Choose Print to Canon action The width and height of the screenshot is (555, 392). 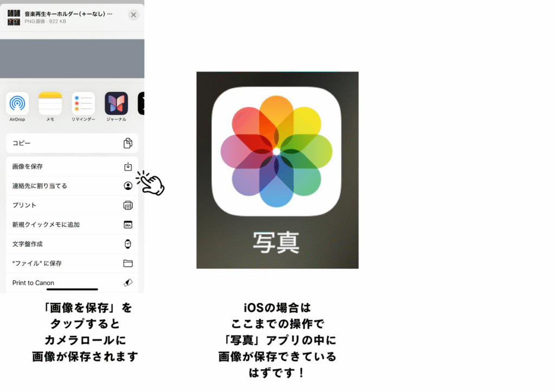[x=72, y=283]
